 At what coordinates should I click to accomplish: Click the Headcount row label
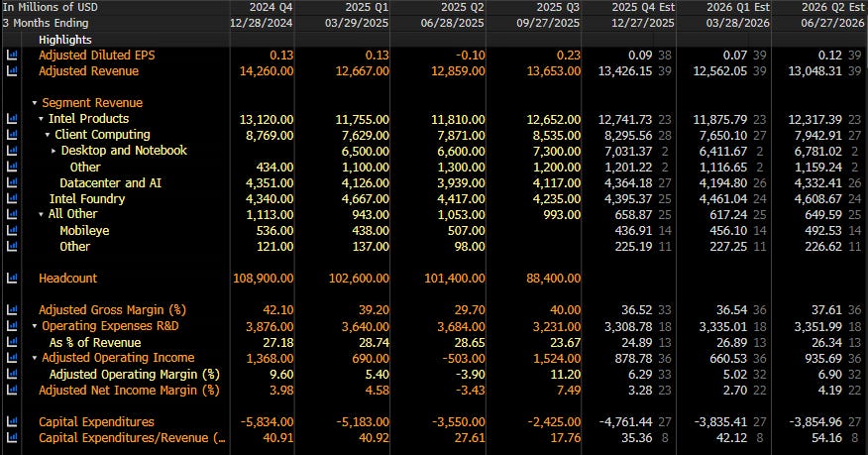pos(67,279)
